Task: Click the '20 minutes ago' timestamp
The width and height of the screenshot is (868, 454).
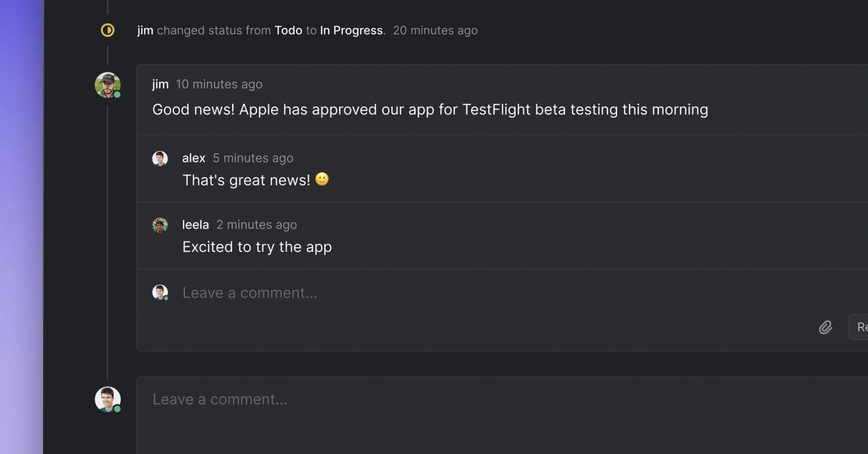Action: [x=435, y=30]
